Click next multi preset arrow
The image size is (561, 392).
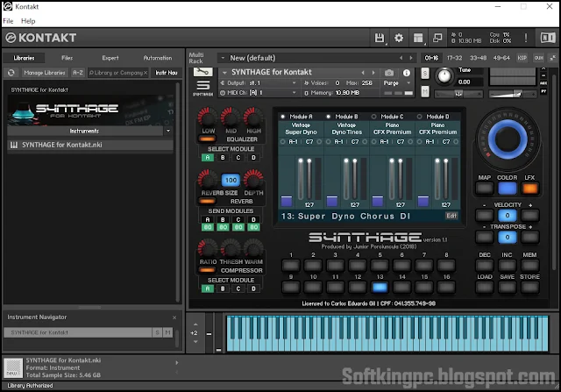click(x=411, y=58)
